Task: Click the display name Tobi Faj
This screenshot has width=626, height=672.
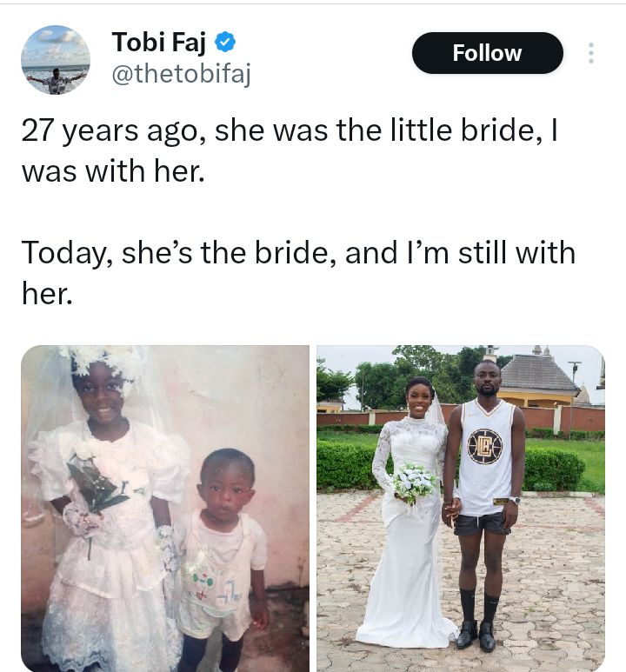Action: [160, 42]
